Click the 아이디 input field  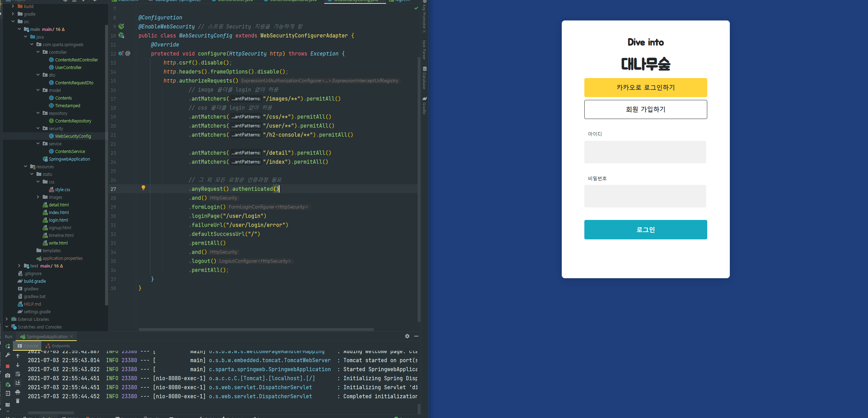645,152
